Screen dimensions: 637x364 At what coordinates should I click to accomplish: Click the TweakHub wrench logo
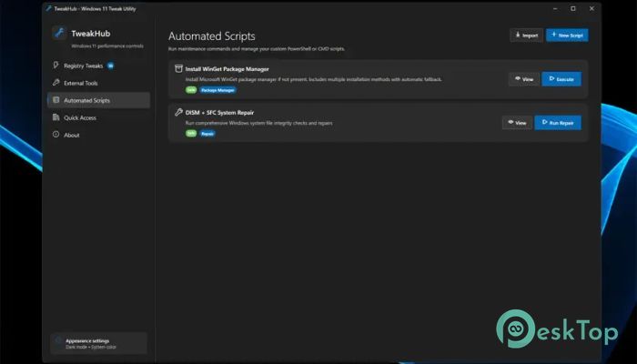[x=59, y=33]
